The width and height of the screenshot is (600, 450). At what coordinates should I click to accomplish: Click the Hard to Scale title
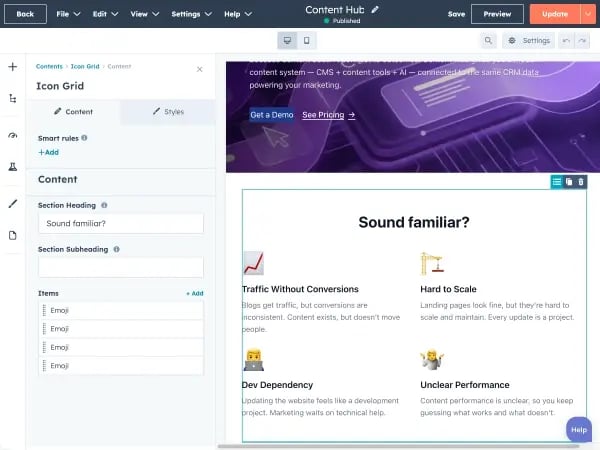click(448, 289)
